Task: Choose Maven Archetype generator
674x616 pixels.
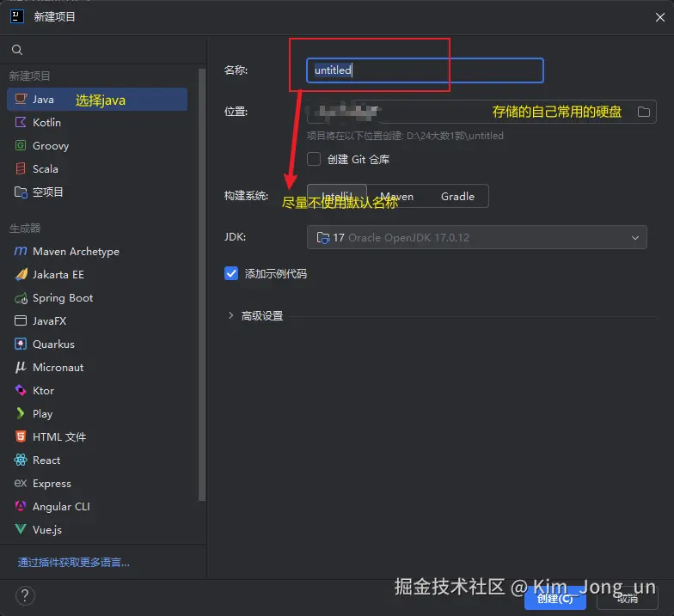Action: pyautogui.click(x=97, y=251)
